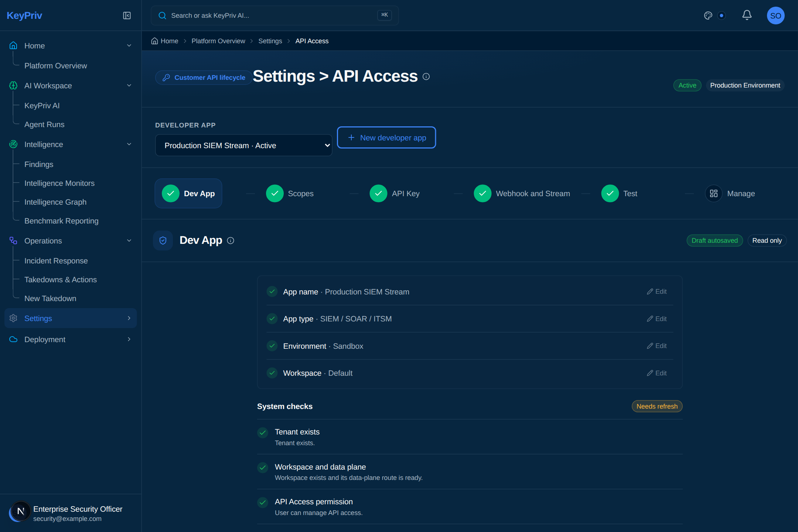Viewport: 798px width, 532px height.
Task: Collapse the sidebar panel icon
Action: (127, 16)
